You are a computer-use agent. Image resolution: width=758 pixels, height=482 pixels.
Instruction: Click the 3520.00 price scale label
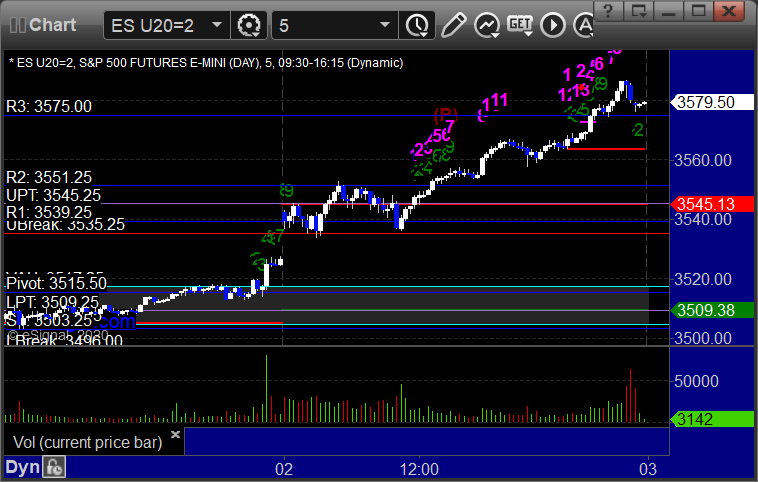click(x=703, y=279)
